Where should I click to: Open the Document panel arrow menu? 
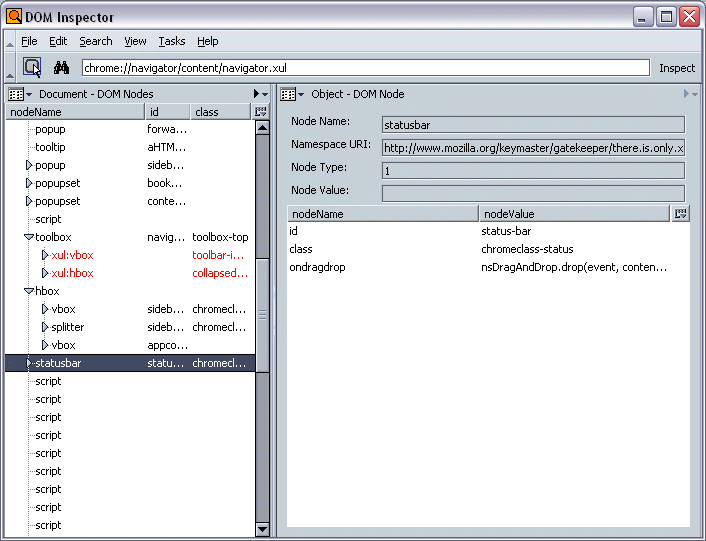[259, 94]
